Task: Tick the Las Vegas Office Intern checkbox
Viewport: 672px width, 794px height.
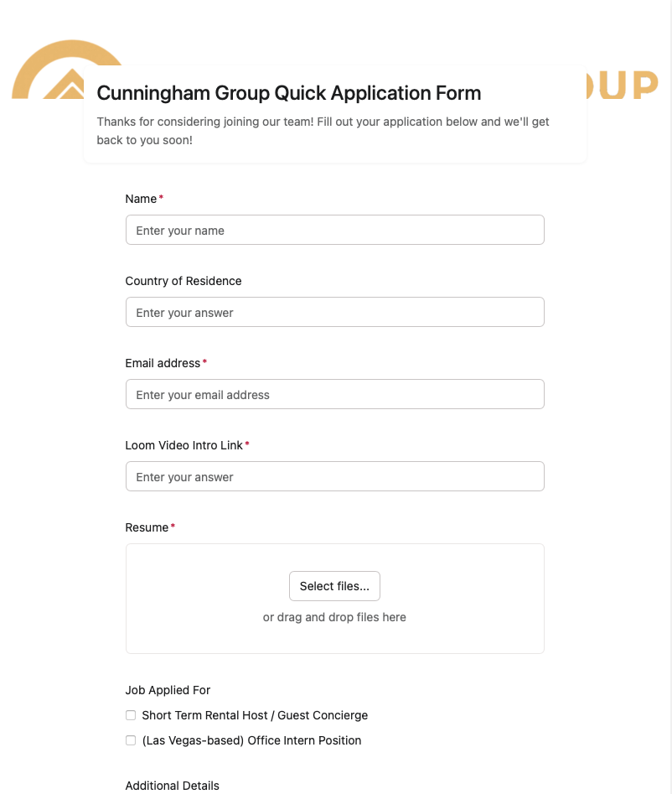Action: (131, 740)
